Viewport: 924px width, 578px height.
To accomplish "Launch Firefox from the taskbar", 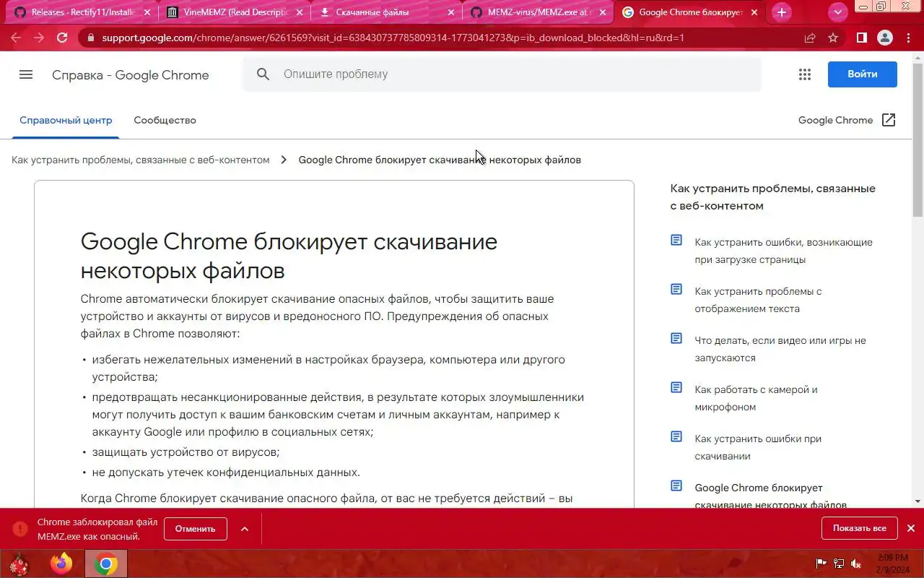I will (62, 564).
